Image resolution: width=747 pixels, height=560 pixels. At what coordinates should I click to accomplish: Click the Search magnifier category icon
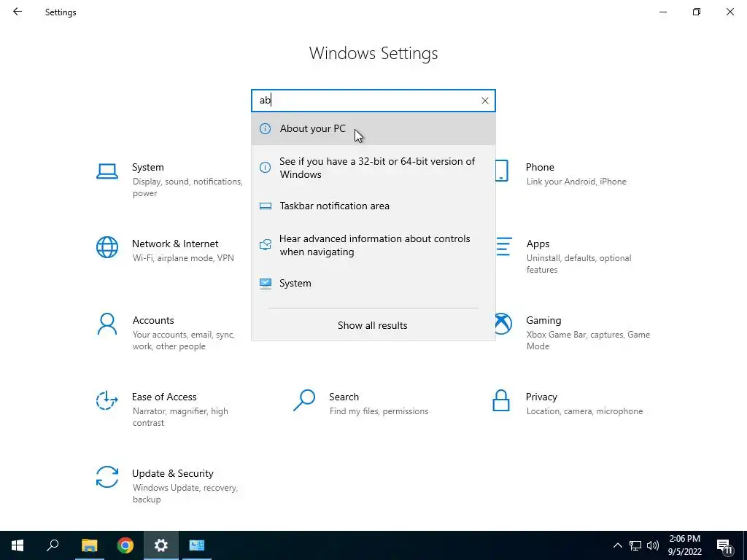click(304, 400)
